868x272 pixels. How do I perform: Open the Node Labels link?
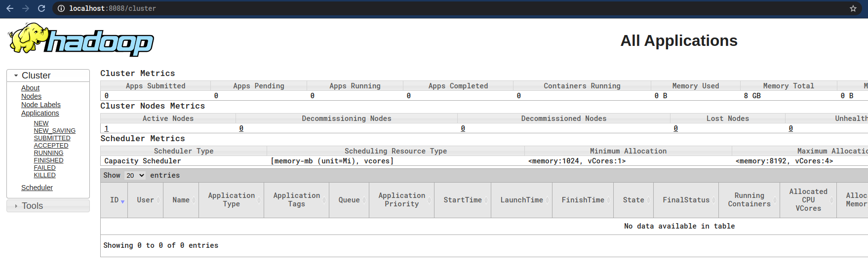coord(41,105)
